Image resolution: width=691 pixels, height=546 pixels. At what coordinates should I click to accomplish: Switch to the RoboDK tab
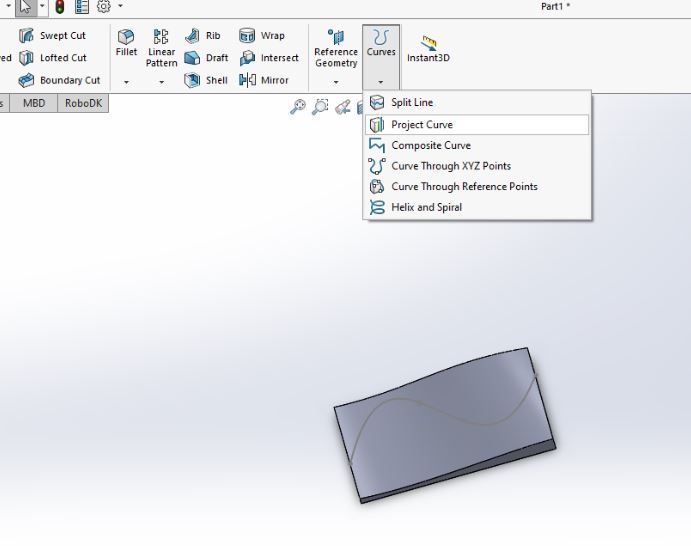[x=83, y=103]
